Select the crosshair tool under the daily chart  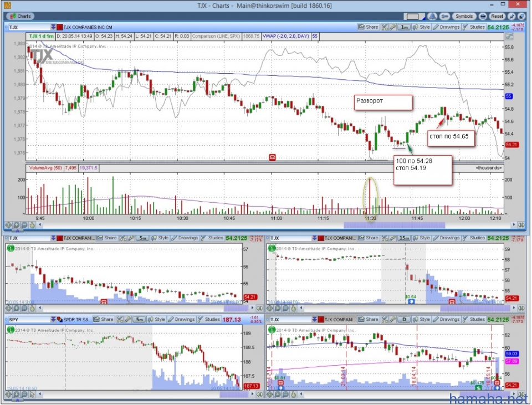[270, 394]
